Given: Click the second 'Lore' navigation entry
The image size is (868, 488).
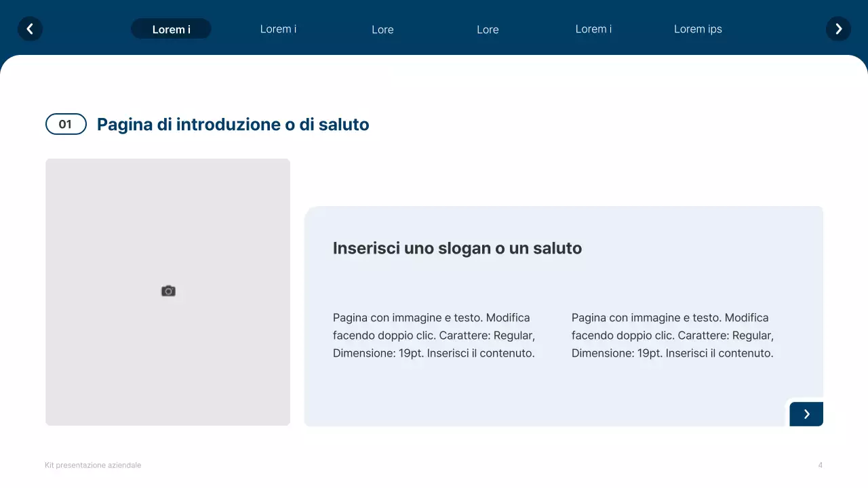Looking at the screenshot, I should tap(488, 29).
